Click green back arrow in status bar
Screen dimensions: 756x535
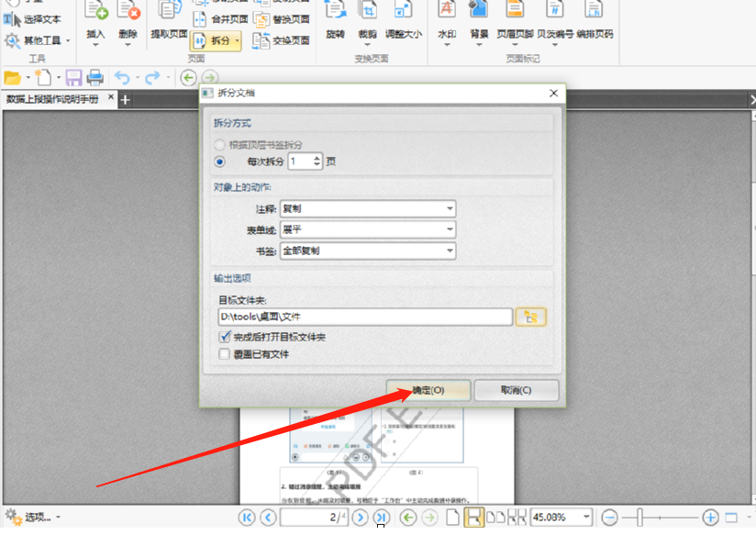click(x=408, y=518)
